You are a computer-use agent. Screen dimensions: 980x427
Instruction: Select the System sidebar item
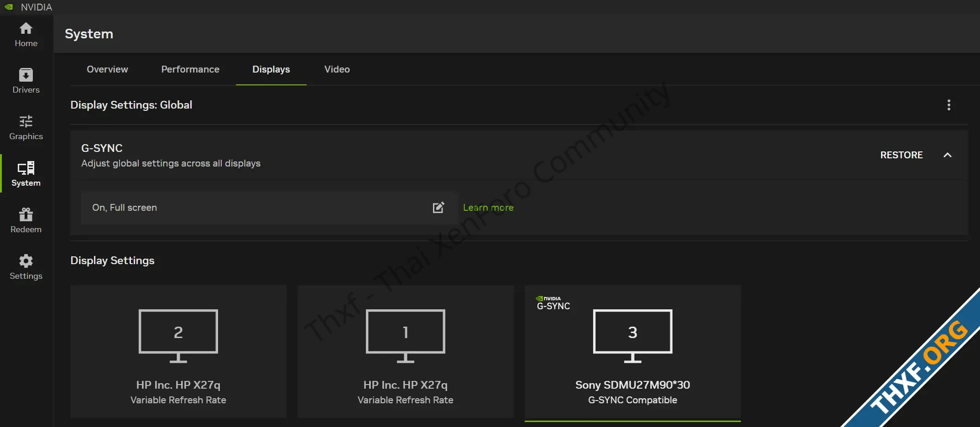coord(26,174)
